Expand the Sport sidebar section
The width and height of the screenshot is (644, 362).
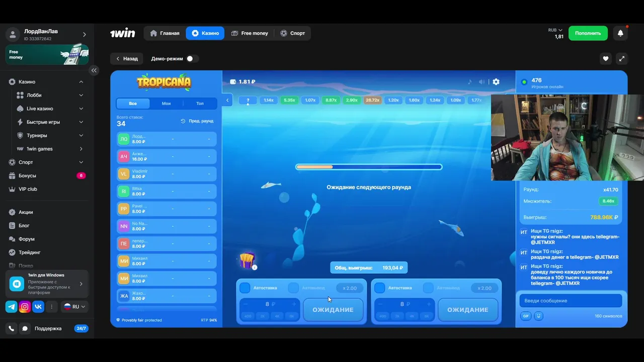coord(81,162)
